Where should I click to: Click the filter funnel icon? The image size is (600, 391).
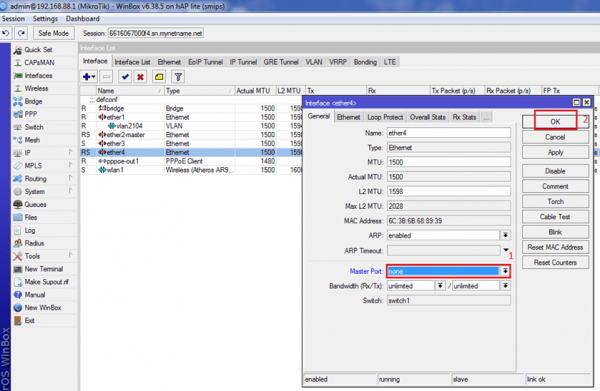click(x=178, y=77)
